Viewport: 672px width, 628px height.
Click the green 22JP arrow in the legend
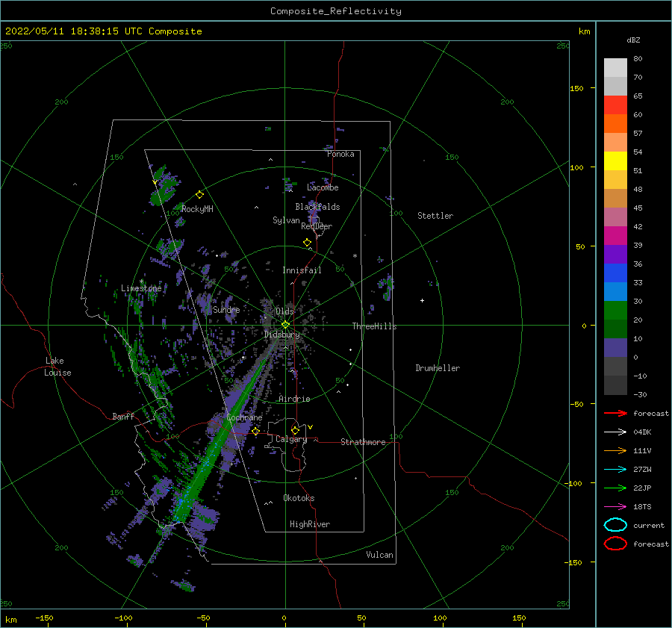[x=615, y=488]
